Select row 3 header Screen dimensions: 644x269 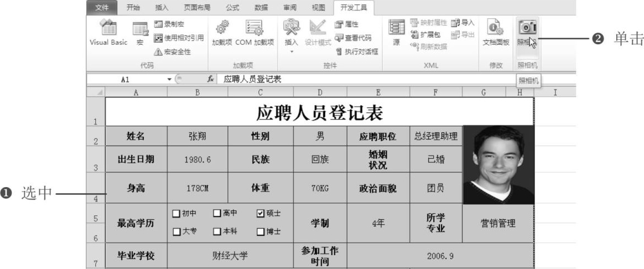pyautogui.click(x=96, y=159)
